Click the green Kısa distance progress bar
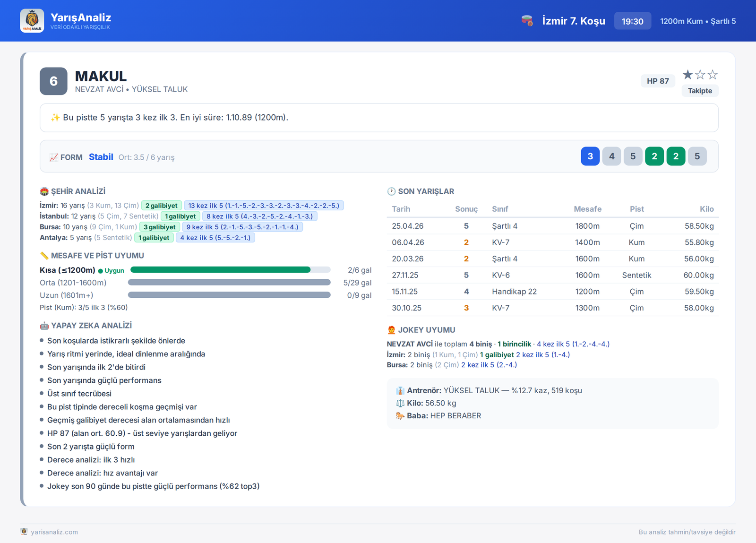756x543 pixels. [220, 270]
